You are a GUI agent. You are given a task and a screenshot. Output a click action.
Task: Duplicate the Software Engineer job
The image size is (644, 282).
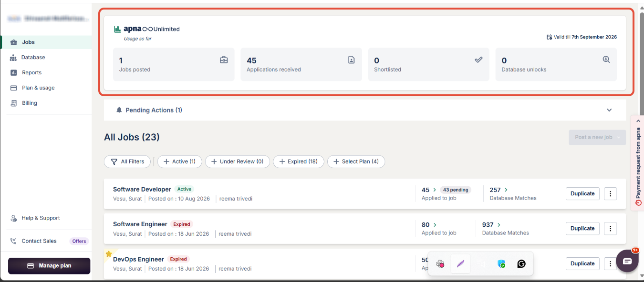point(582,228)
